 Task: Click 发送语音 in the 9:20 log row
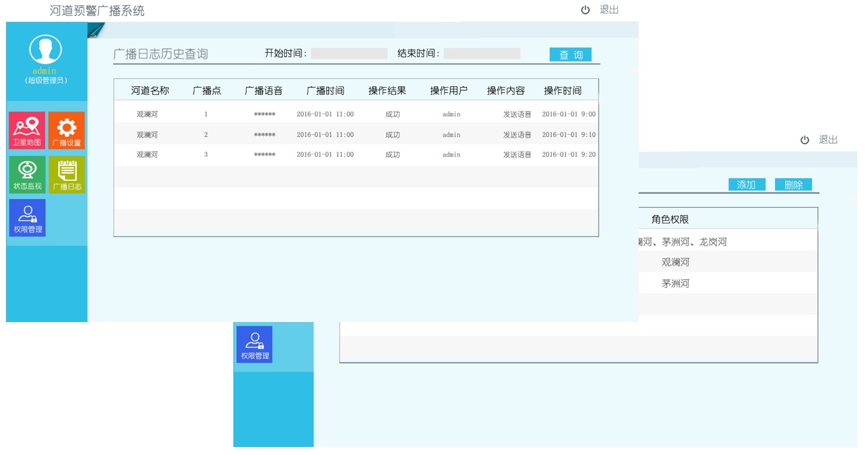click(x=518, y=155)
